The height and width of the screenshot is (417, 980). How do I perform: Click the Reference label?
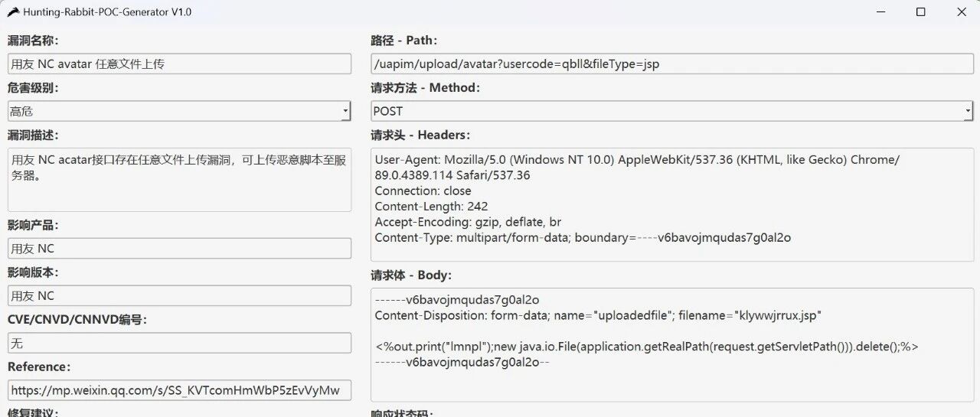39,367
